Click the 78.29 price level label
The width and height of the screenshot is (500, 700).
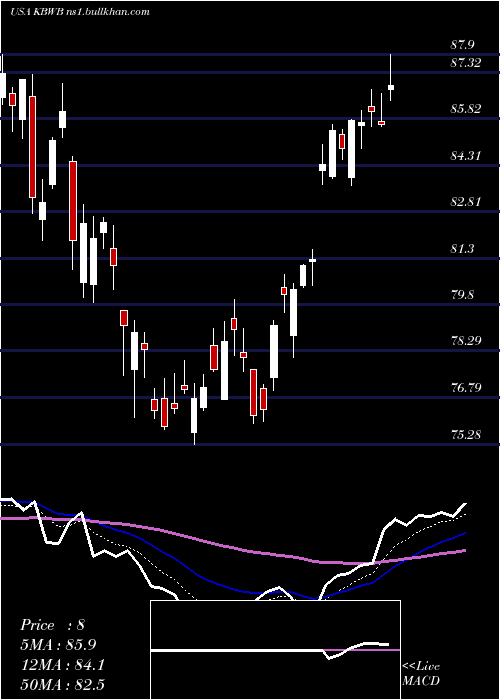[x=466, y=341]
